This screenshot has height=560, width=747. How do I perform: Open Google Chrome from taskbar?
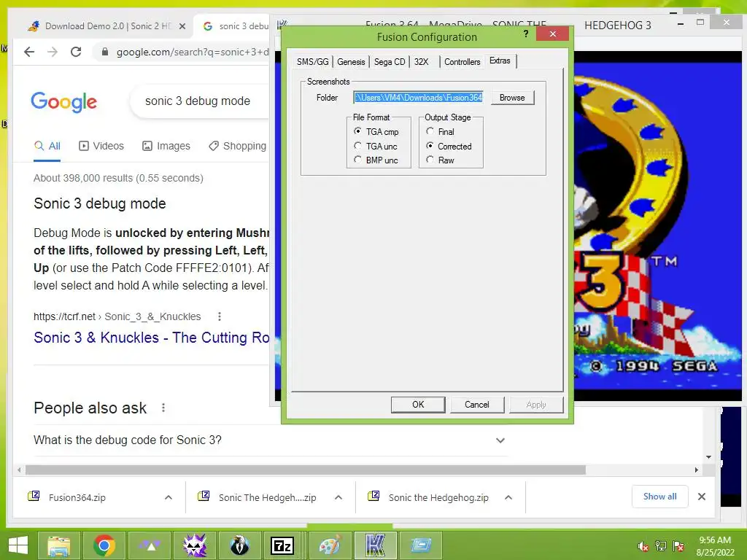104,545
